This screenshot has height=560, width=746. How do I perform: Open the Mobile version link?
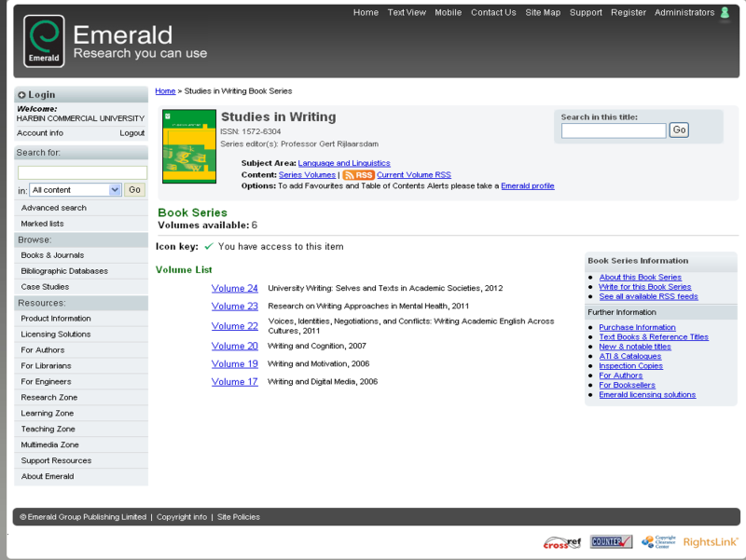pos(449,13)
